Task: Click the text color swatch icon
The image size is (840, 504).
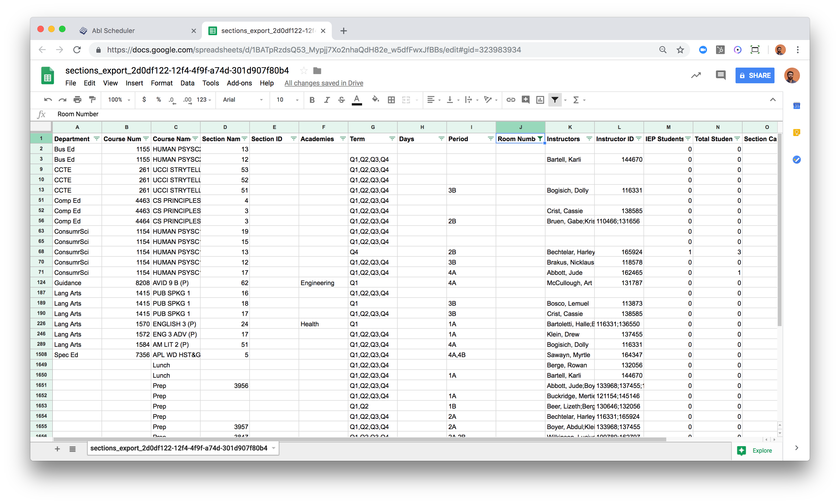Action: pyautogui.click(x=356, y=100)
